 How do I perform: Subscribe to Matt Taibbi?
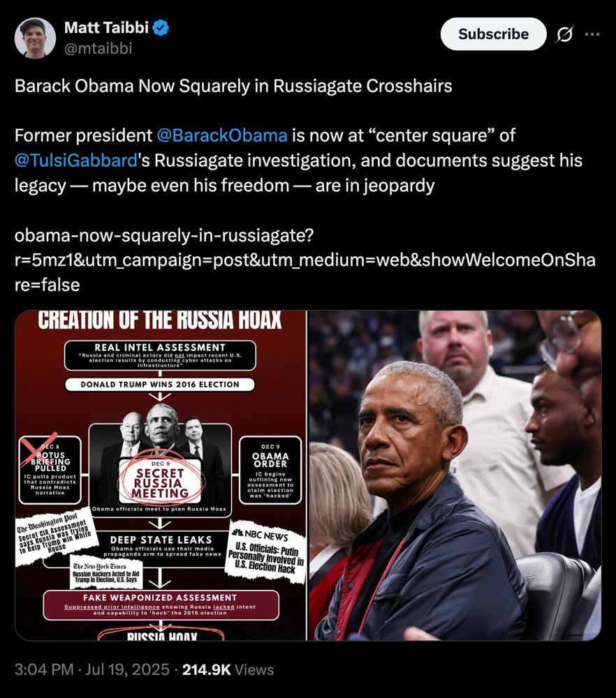[x=493, y=34]
